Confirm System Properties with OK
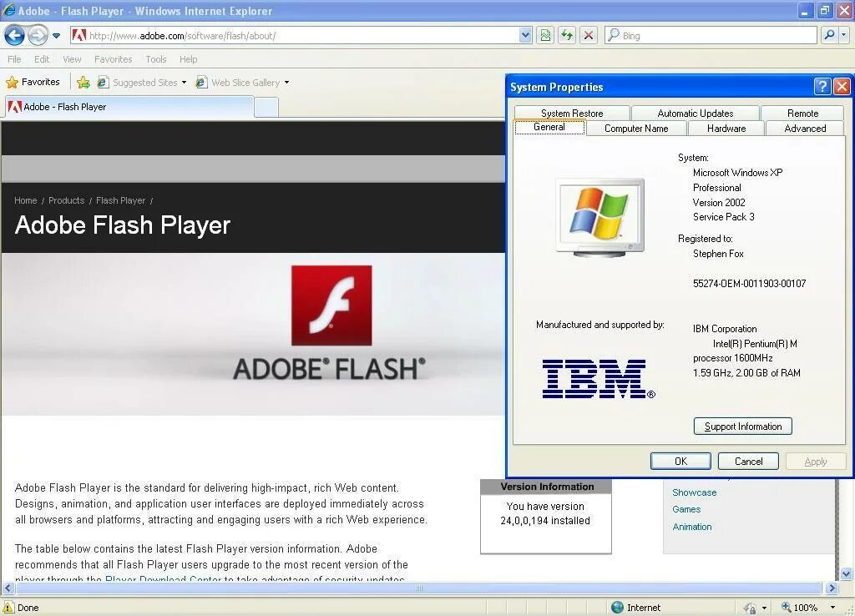 point(680,462)
